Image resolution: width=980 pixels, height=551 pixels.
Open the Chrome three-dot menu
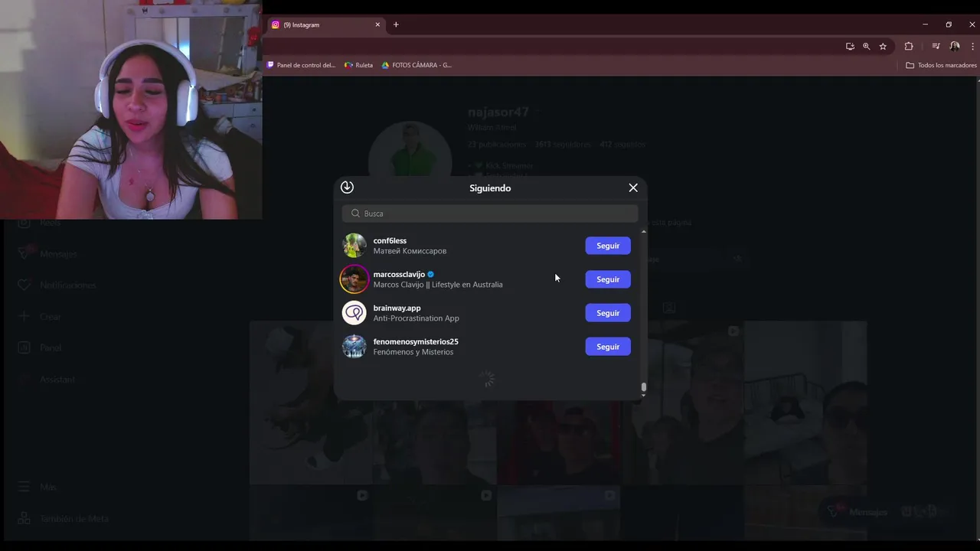click(972, 46)
